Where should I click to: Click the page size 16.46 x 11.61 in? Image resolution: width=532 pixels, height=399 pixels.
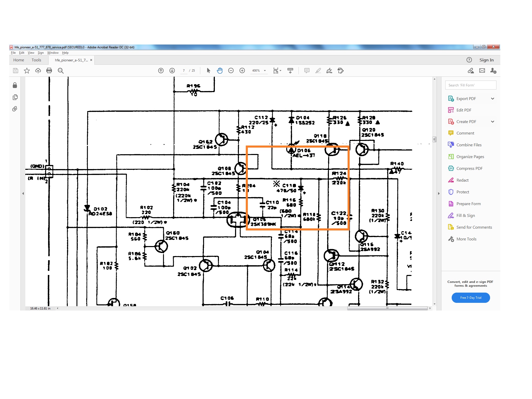pyautogui.click(x=40, y=308)
